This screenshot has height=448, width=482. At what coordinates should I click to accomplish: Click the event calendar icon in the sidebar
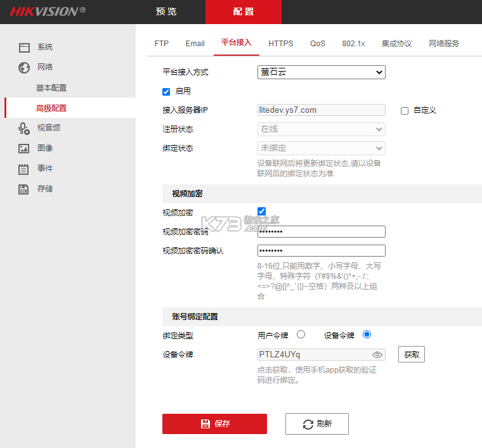point(23,169)
